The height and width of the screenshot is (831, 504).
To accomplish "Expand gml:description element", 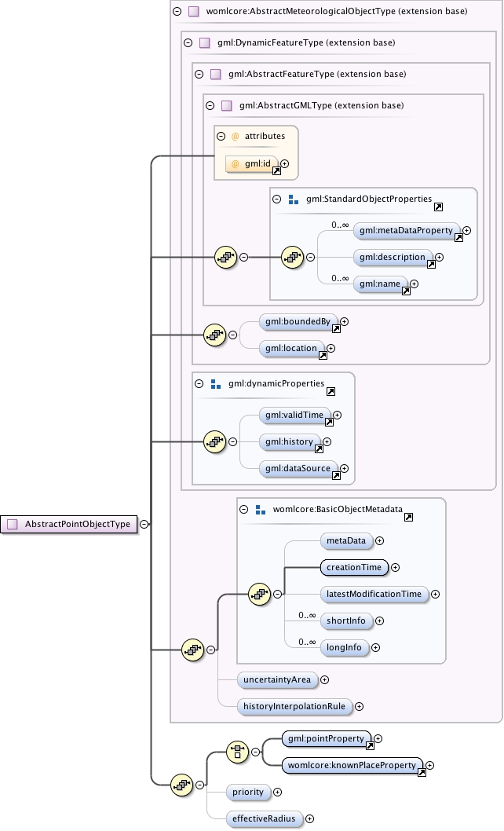I will coord(440,258).
